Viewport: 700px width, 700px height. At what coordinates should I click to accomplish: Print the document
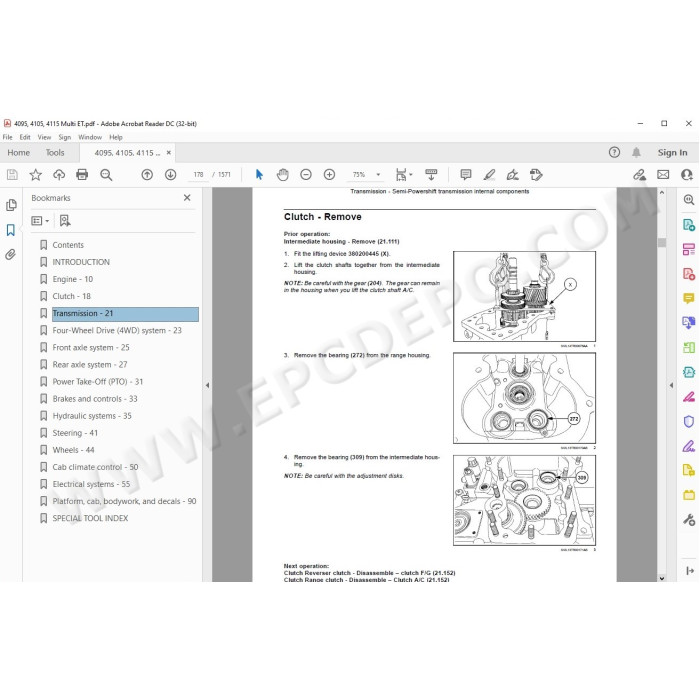(82, 175)
